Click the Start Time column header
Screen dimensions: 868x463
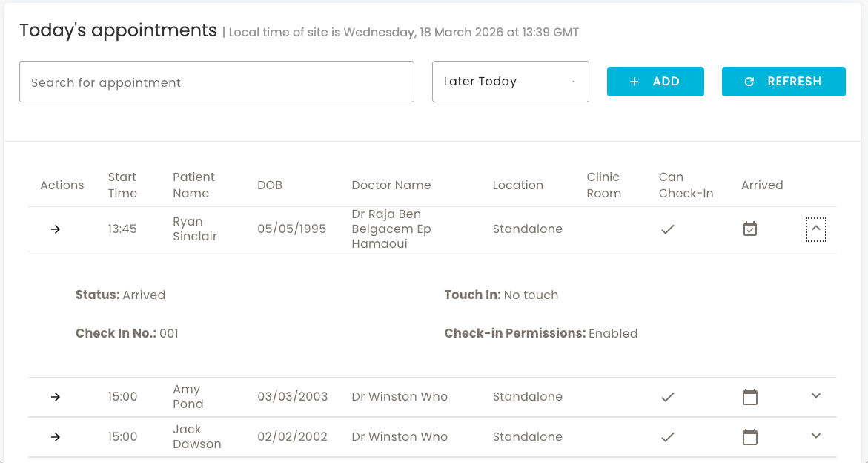pos(122,185)
